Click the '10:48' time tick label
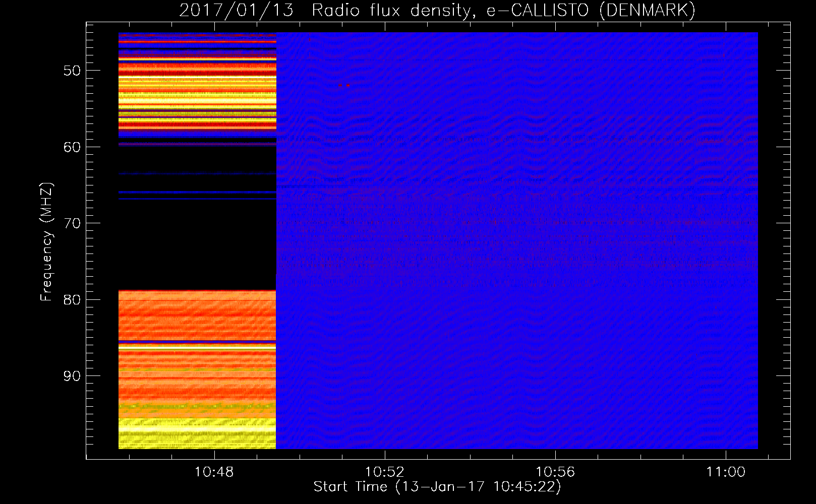Viewport: 816px width, 504px height. [x=214, y=472]
